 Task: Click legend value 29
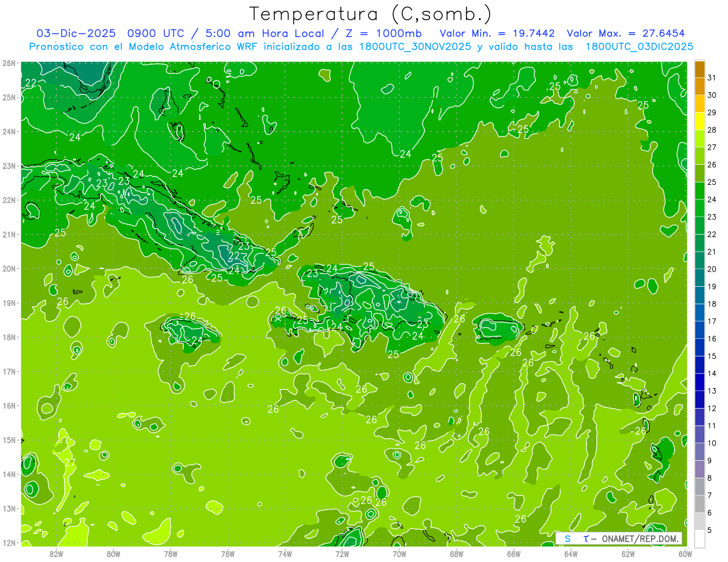coord(712,113)
